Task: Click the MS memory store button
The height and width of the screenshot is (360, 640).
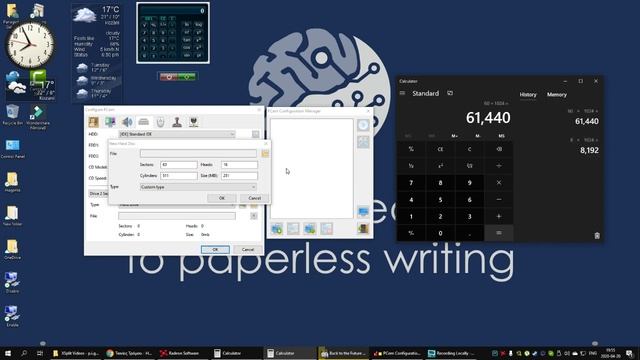Action: click(502, 136)
